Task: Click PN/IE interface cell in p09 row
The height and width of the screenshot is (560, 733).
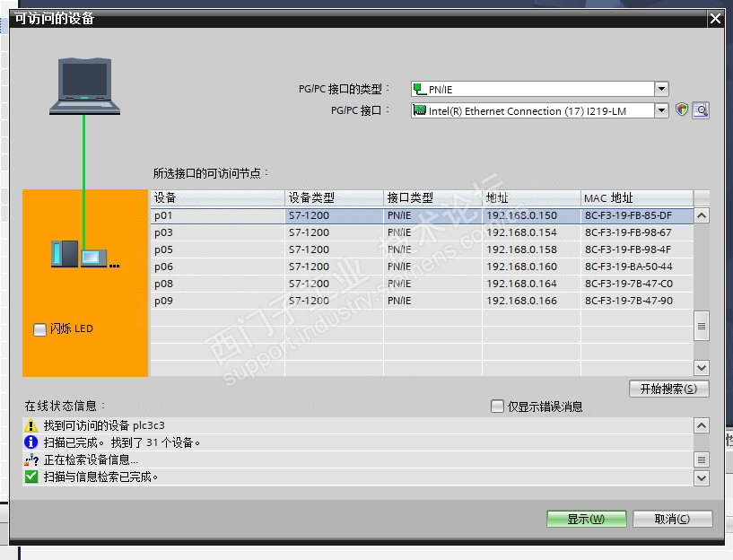Action: point(432,301)
